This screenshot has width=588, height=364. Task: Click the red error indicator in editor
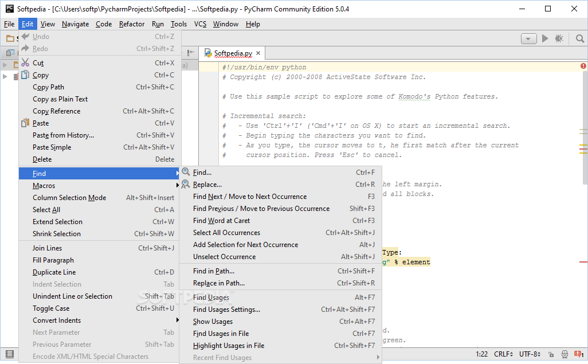tap(583, 66)
